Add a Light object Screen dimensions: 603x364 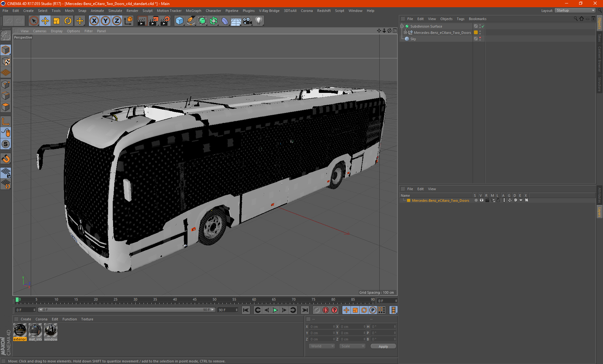[259, 21]
